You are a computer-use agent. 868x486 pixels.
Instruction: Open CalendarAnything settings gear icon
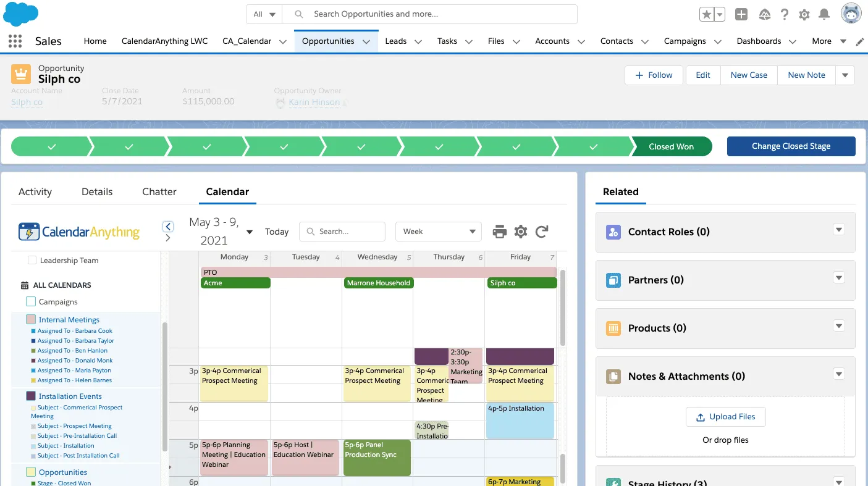pyautogui.click(x=521, y=232)
